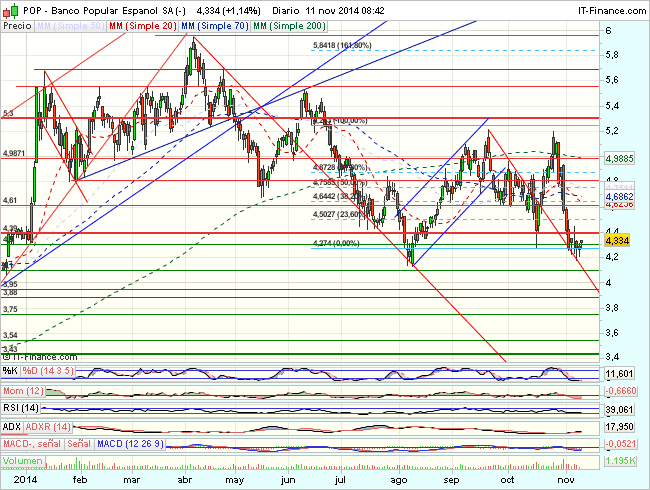Screen dimensions: 650x490
Task: Click the sep month label on time axis
Action: coord(451,480)
